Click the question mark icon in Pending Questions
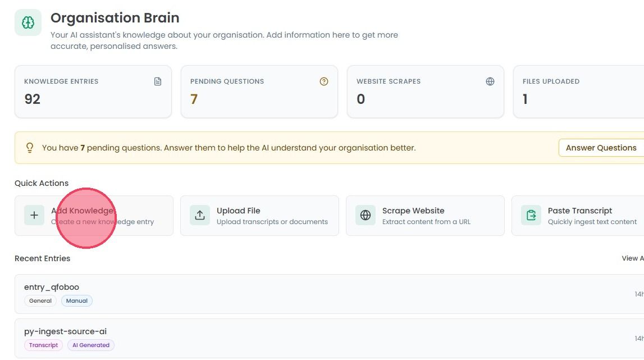Image resolution: width=644 pixels, height=360 pixels. click(323, 81)
